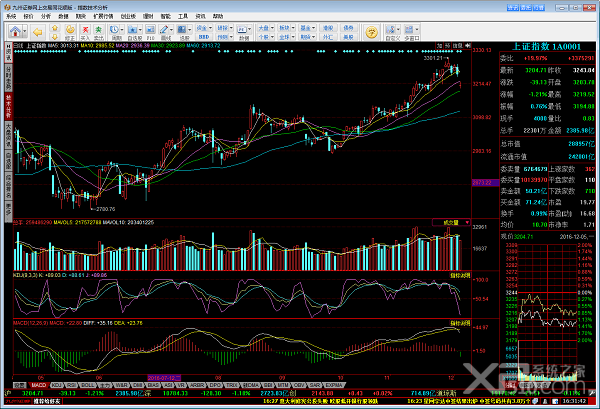600x409 pixels.
Task: Open the 技术分析 left sidebar tab
Action: [x=8, y=106]
